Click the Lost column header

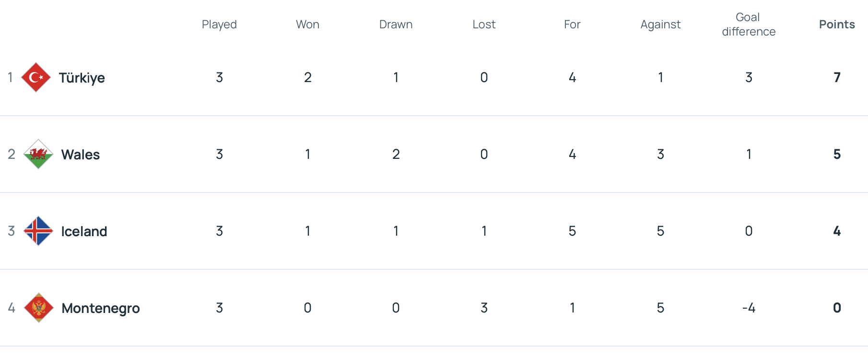click(484, 24)
